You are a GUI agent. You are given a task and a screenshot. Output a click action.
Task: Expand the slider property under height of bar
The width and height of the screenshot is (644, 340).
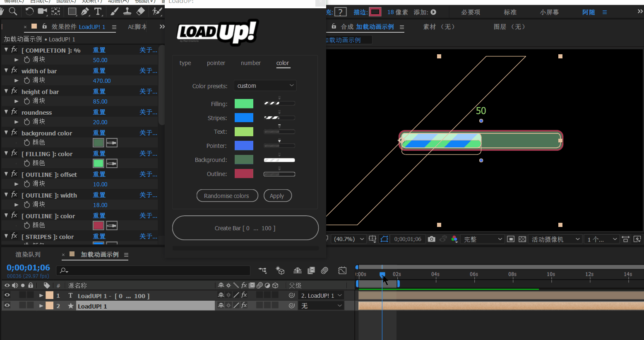pyautogui.click(x=17, y=101)
